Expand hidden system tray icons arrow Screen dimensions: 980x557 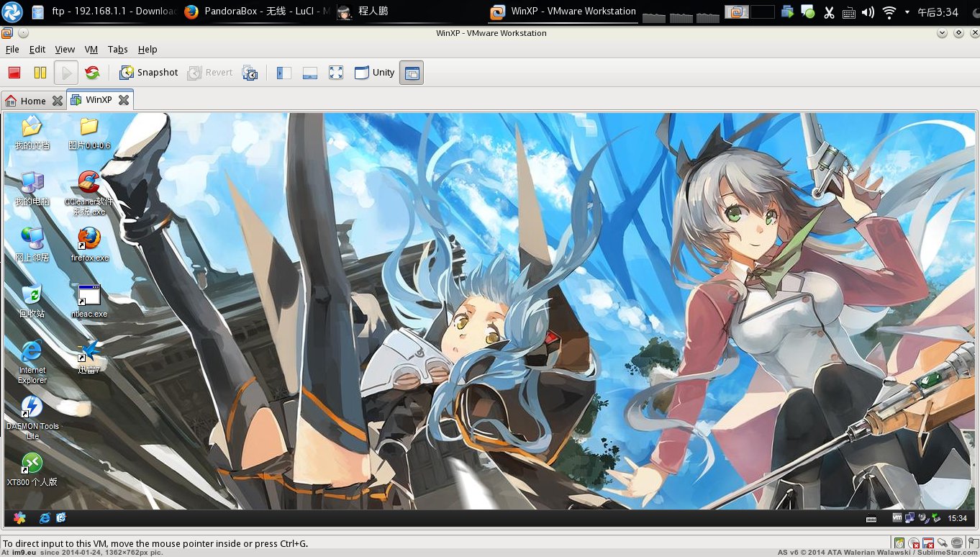pos(907,12)
